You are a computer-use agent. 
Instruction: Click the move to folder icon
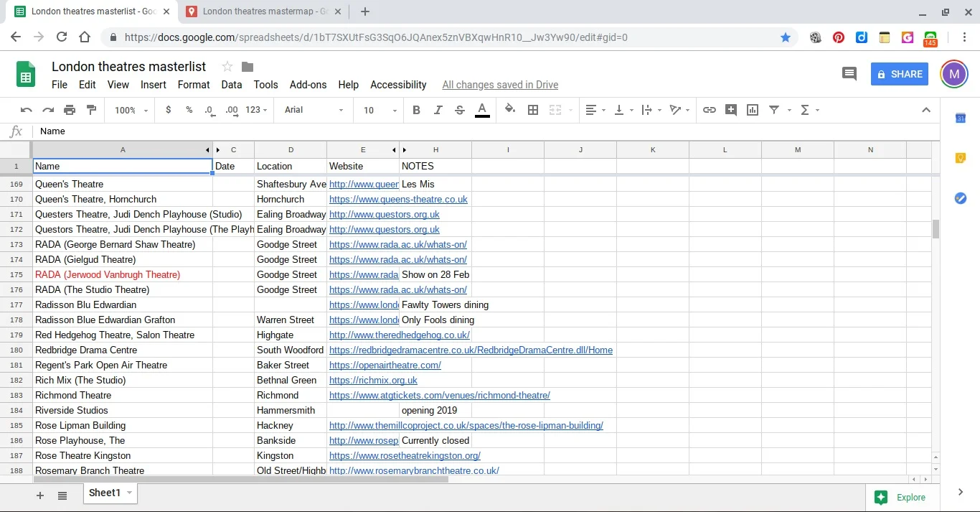pyautogui.click(x=248, y=67)
